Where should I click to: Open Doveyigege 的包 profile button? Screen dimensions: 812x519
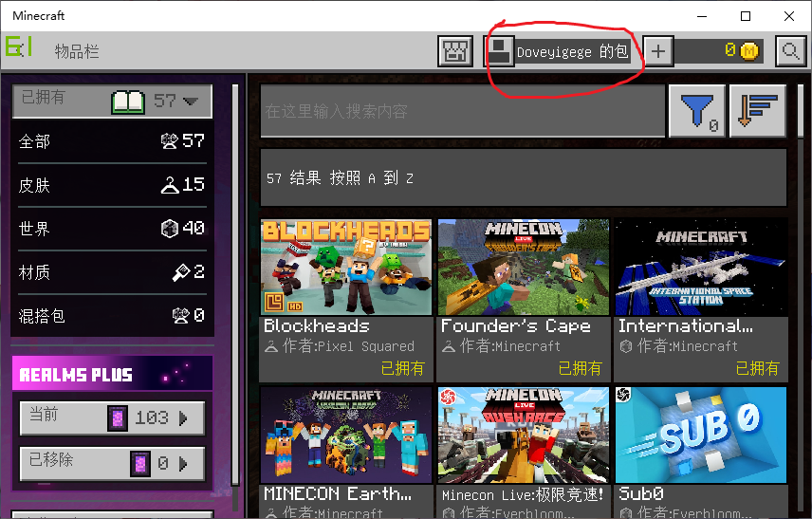click(560, 50)
